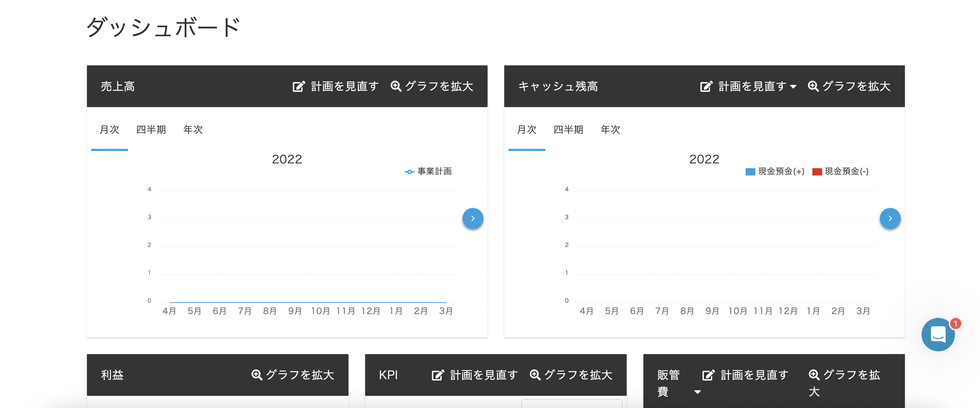Click the 事業計画 data line on 売上高 chart
This screenshot has width=980, height=408.
tap(308, 302)
